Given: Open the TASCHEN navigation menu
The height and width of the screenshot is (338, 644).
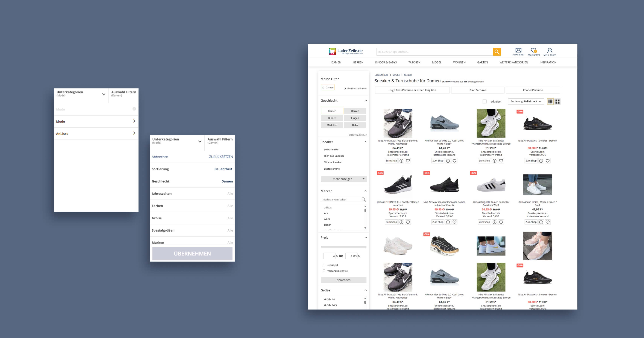Looking at the screenshot, I should (414, 63).
